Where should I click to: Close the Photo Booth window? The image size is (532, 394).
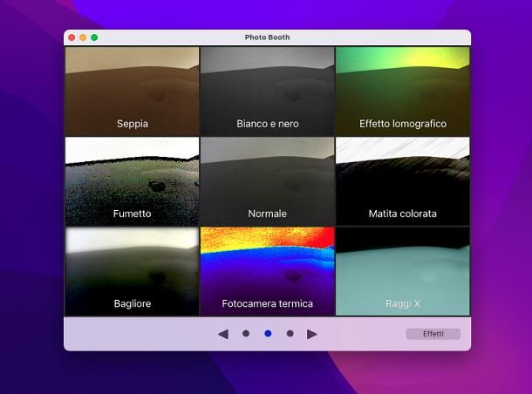(x=72, y=37)
